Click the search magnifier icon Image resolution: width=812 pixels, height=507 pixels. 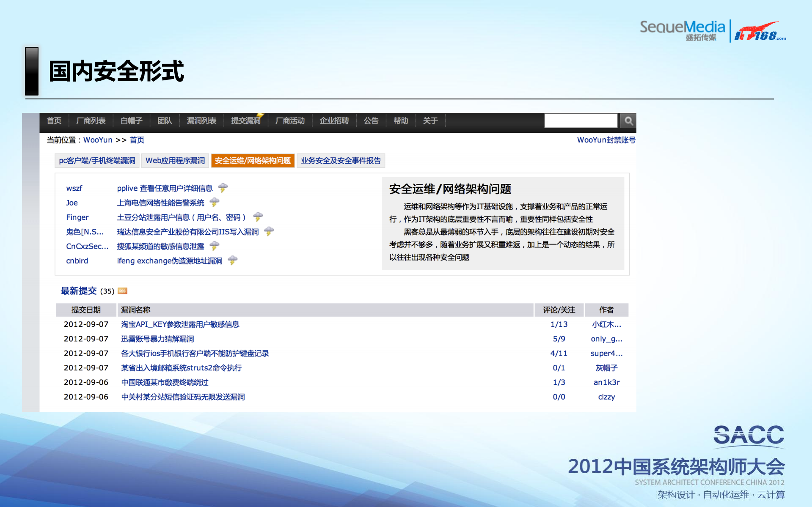pyautogui.click(x=628, y=121)
